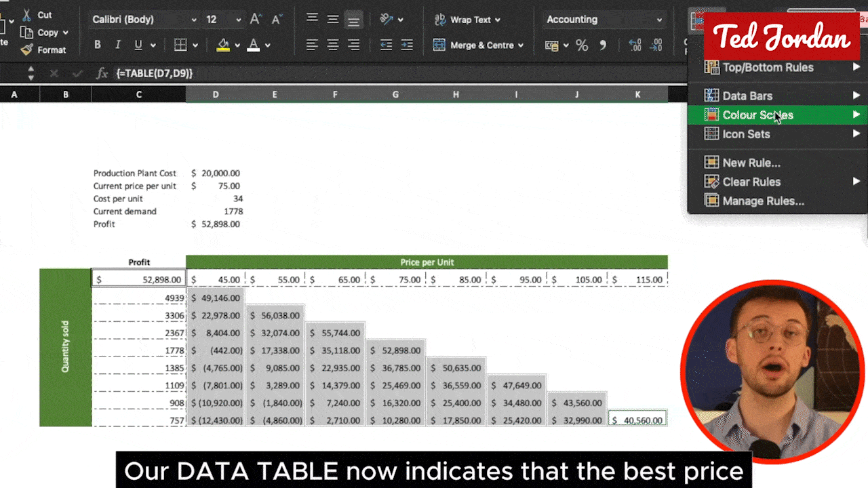Click the Wrap Text button

pyautogui.click(x=467, y=20)
